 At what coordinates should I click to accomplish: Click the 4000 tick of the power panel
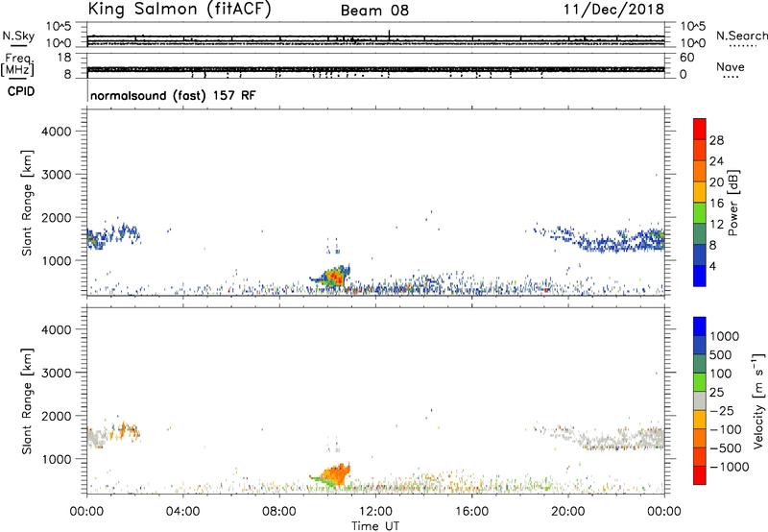[x=57, y=132]
